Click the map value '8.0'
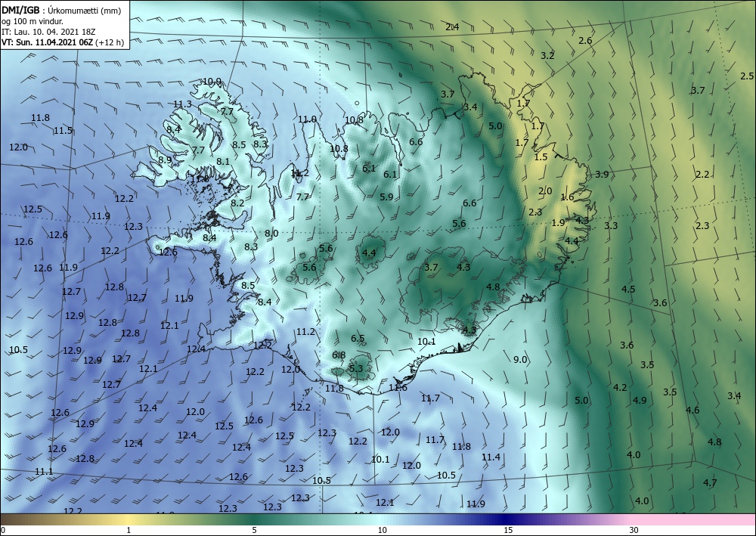Image resolution: width=756 pixels, height=536 pixels. click(x=271, y=234)
